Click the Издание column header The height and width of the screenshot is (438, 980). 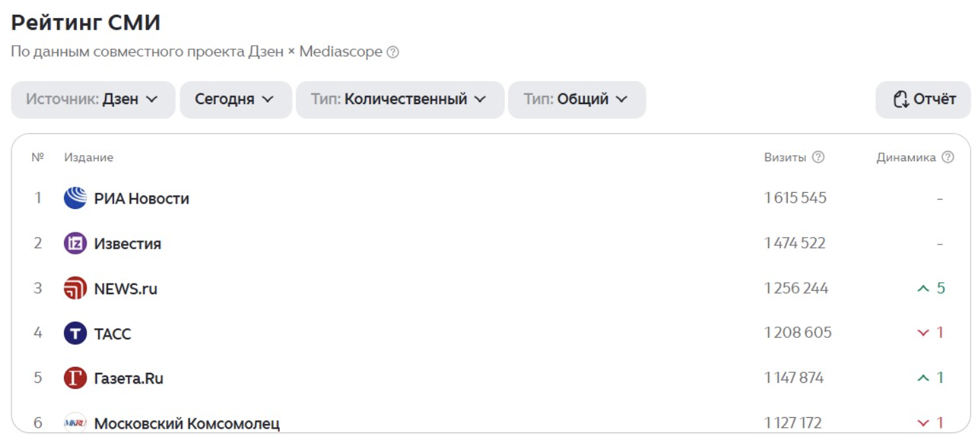(89, 157)
